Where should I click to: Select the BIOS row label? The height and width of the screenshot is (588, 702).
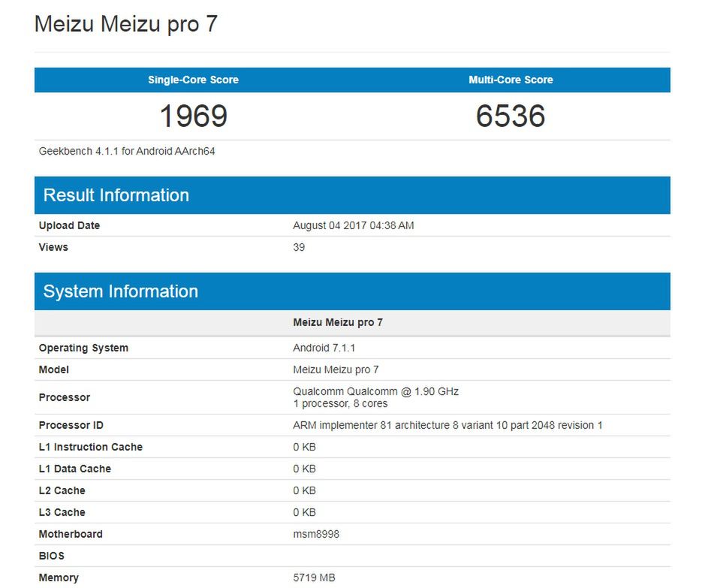click(52, 556)
